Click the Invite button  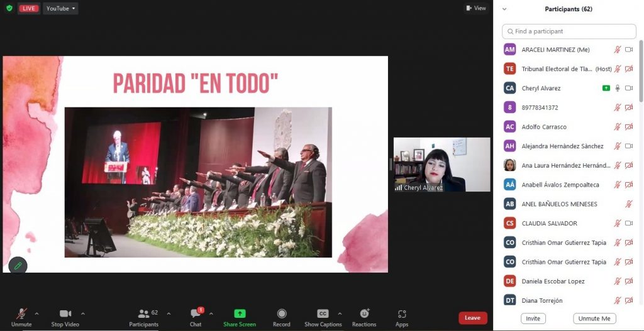[x=533, y=318]
